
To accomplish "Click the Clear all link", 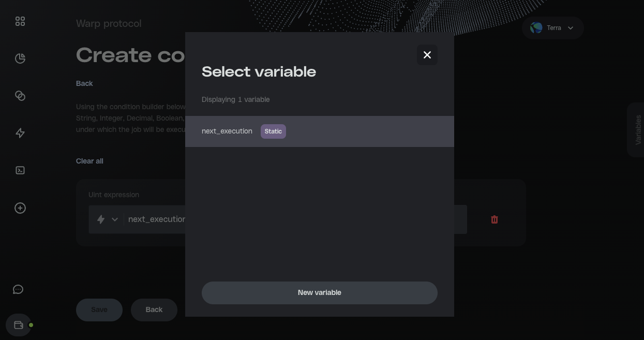I will 89,161.
